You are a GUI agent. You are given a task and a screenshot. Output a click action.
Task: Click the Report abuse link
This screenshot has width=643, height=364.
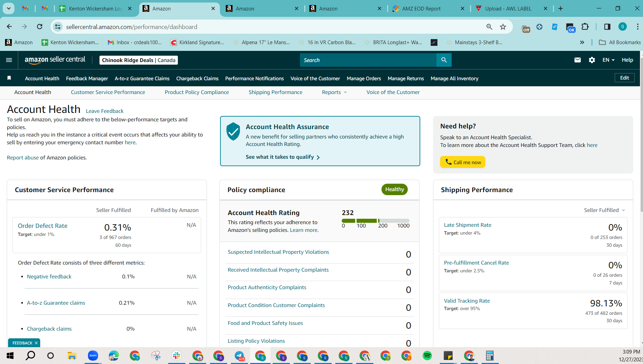pos(23,157)
